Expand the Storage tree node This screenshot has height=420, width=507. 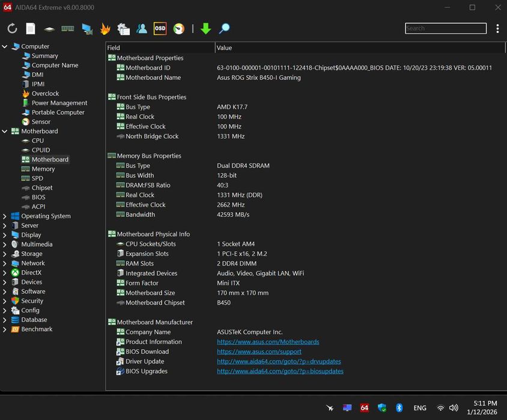pos(5,254)
